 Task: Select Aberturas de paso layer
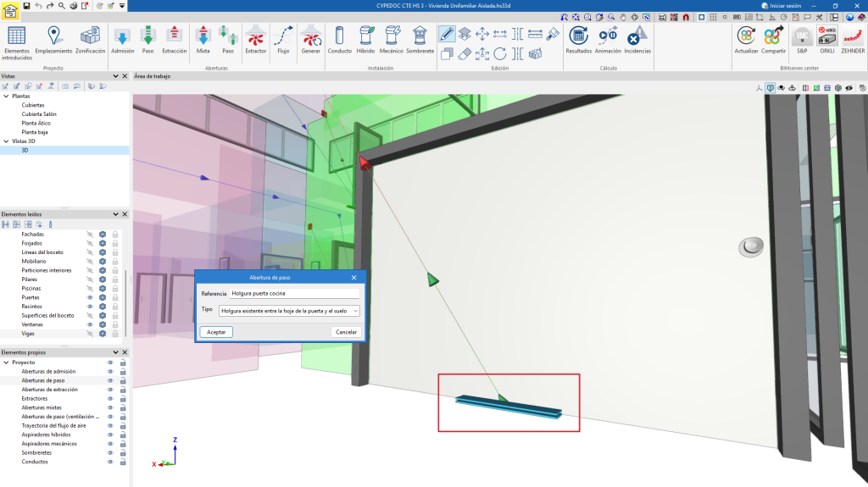[43, 381]
